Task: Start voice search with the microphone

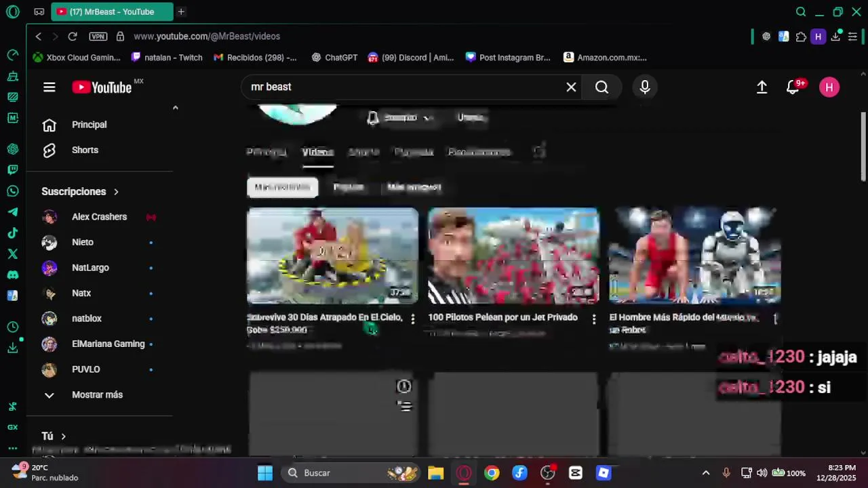Action: (644, 87)
